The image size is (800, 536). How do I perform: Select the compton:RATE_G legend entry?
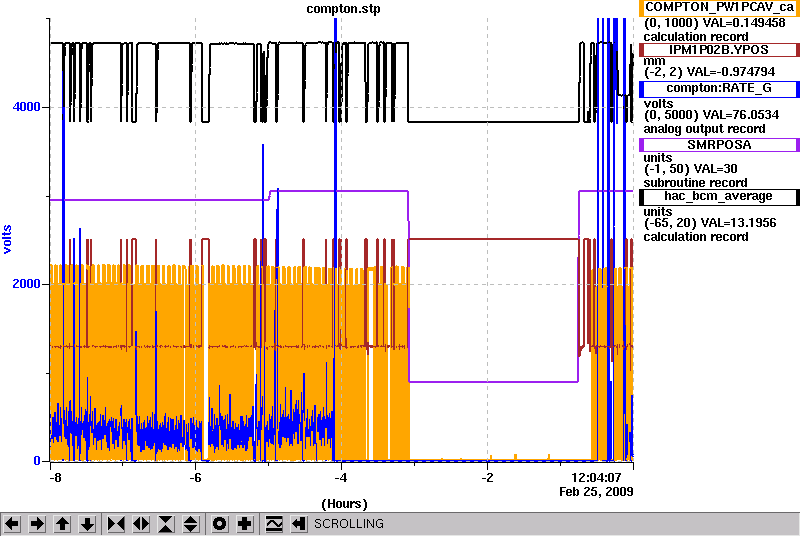719,89
